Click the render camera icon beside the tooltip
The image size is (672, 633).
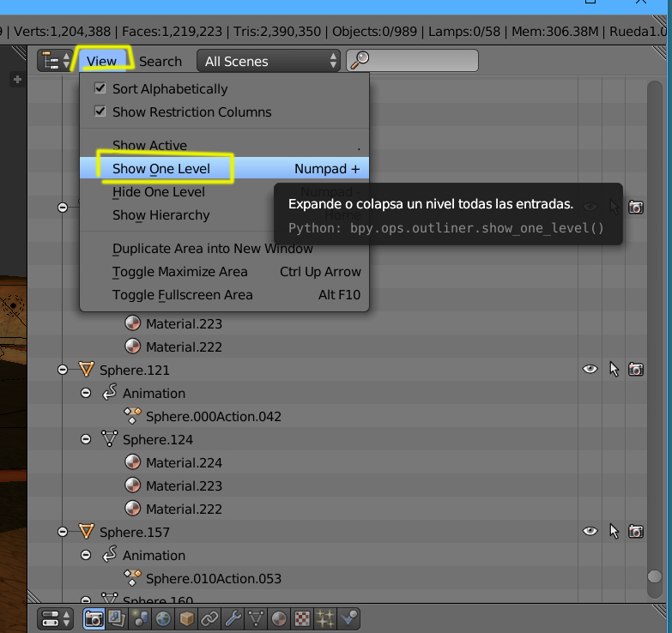tap(636, 208)
